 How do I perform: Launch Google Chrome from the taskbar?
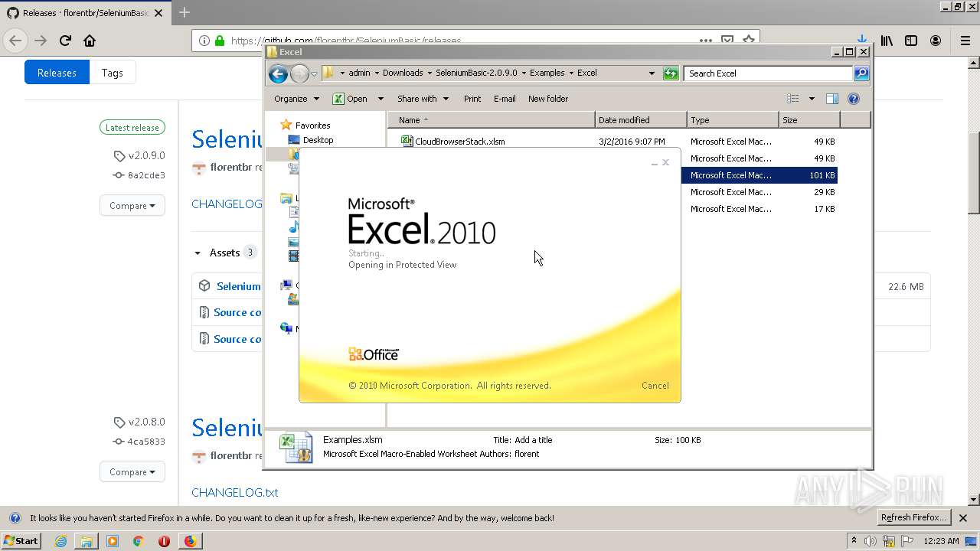point(138,541)
